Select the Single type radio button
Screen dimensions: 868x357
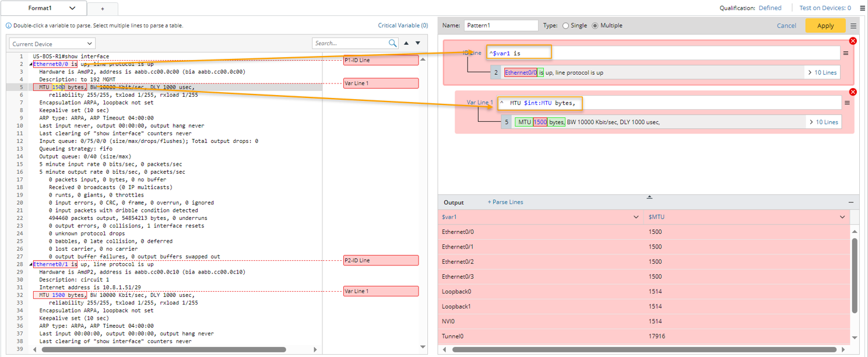click(x=565, y=26)
